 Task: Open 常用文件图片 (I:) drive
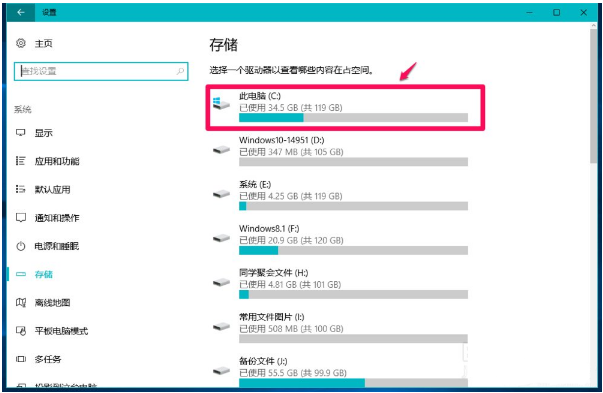[340, 328]
